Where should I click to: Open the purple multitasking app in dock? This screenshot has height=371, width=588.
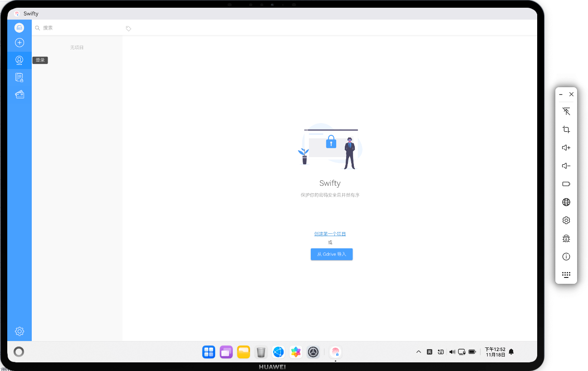[226, 352]
